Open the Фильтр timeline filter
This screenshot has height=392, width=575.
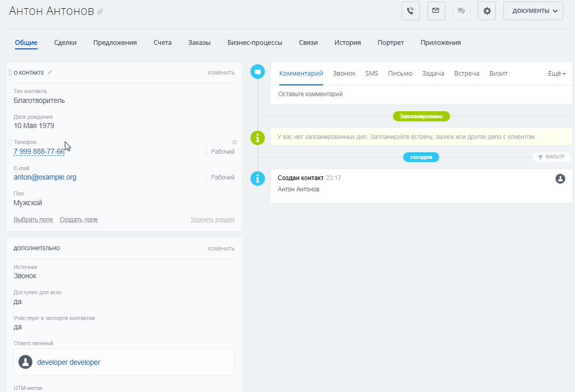551,157
